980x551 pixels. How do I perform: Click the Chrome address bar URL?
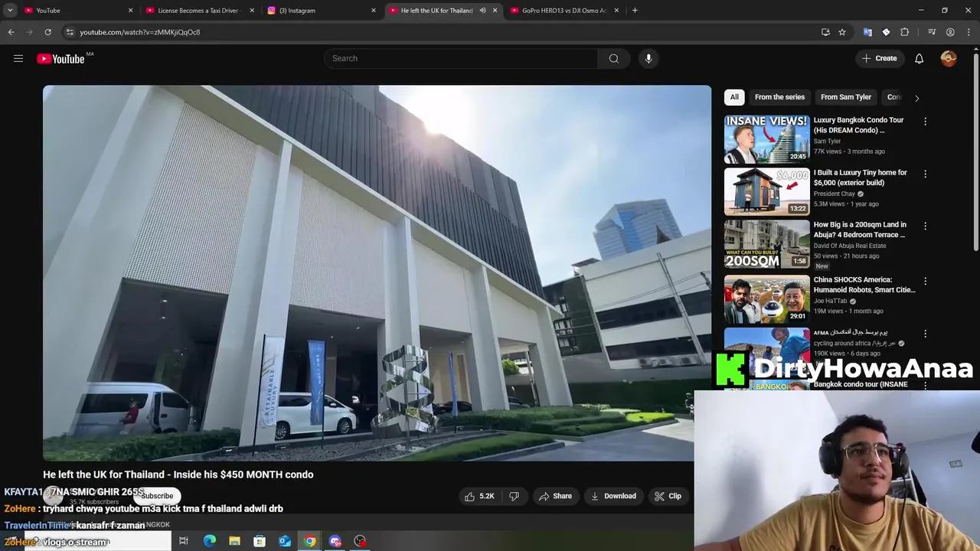coord(139,32)
